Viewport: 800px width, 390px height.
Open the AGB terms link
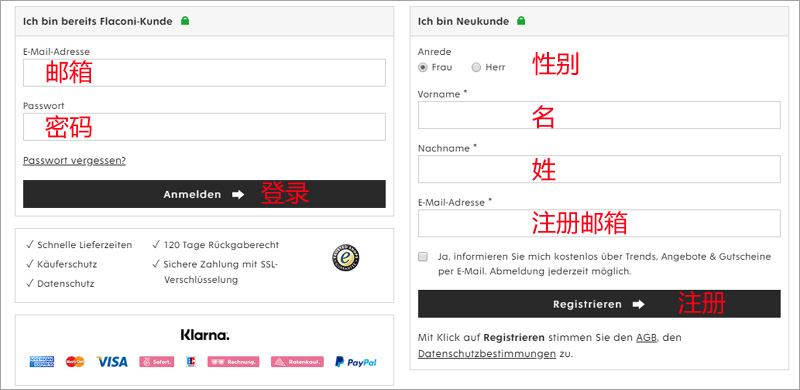coord(646,338)
